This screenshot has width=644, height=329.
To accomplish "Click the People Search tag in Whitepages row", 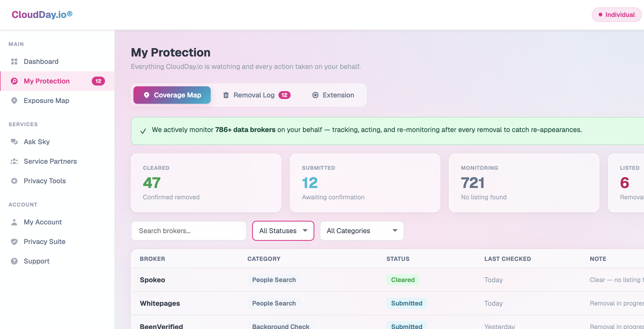I will click(274, 303).
